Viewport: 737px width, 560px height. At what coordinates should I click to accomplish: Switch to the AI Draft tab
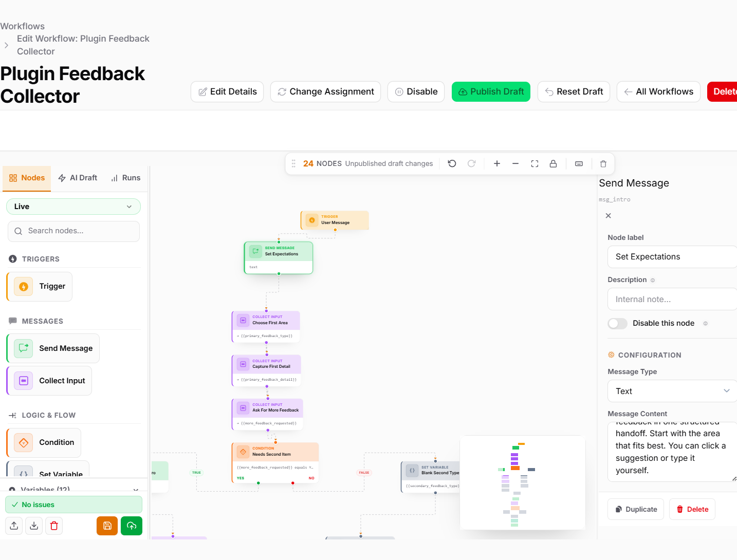tap(78, 178)
